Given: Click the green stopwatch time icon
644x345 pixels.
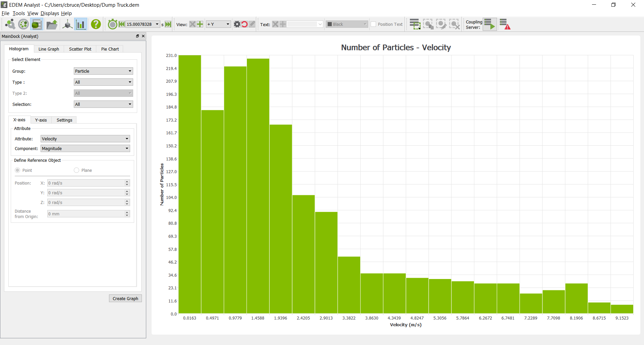Looking at the screenshot, I should (x=113, y=24).
